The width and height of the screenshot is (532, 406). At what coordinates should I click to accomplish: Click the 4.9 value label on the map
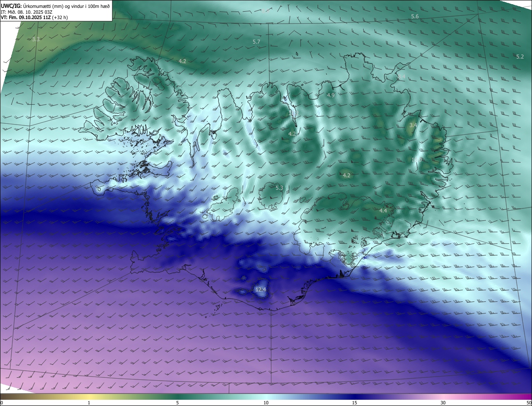(331, 95)
